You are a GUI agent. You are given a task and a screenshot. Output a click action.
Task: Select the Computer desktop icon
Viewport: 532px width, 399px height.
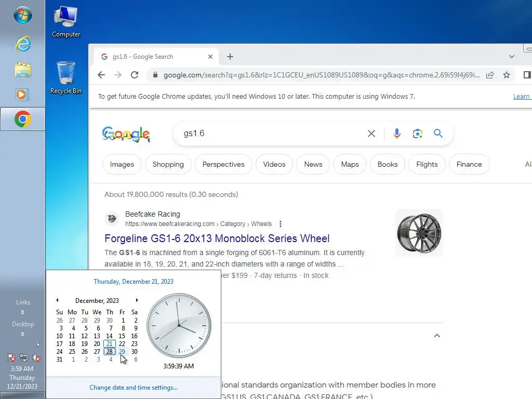(x=66, y=21)
